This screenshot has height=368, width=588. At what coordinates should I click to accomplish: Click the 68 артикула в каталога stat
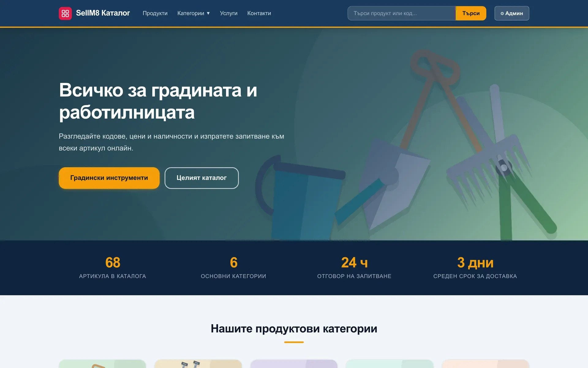pos(113,267)
